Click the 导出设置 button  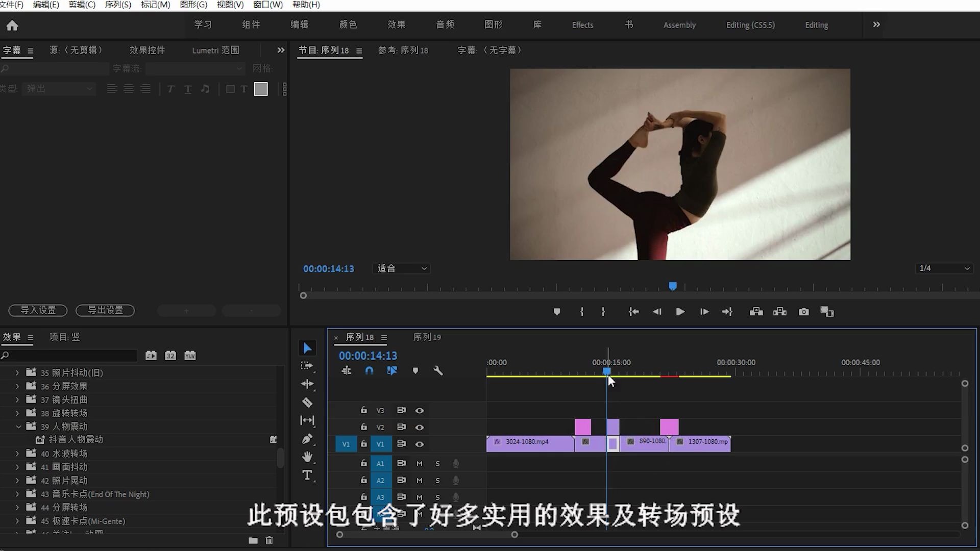click(x=105, y=310)
